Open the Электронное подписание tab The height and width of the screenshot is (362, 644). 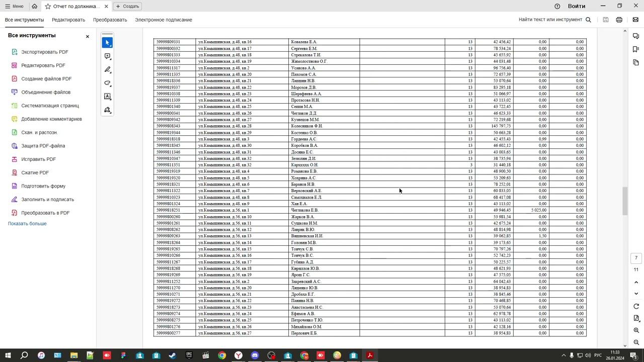pyautogui.click(x=164, y=20)
